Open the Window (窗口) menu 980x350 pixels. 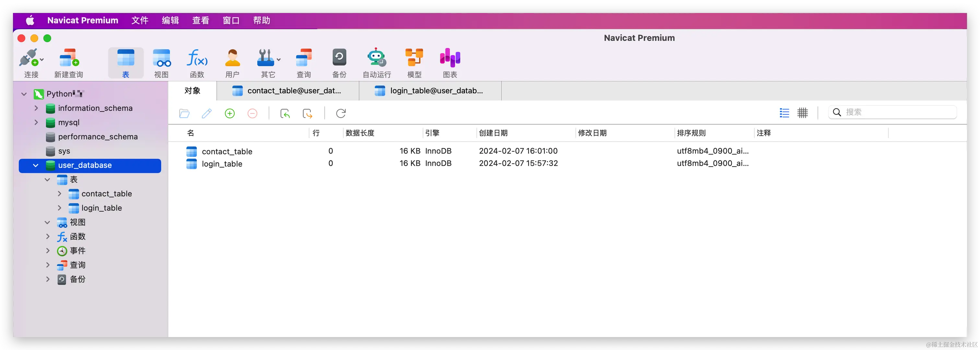coord(231,20)
